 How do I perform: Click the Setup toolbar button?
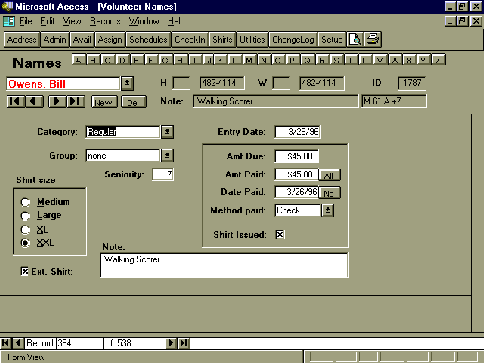coord(332,40)
